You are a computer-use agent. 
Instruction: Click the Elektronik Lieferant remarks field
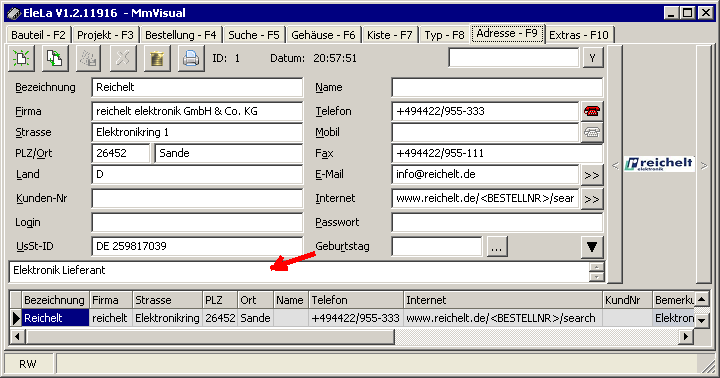(x=299, y=271)
